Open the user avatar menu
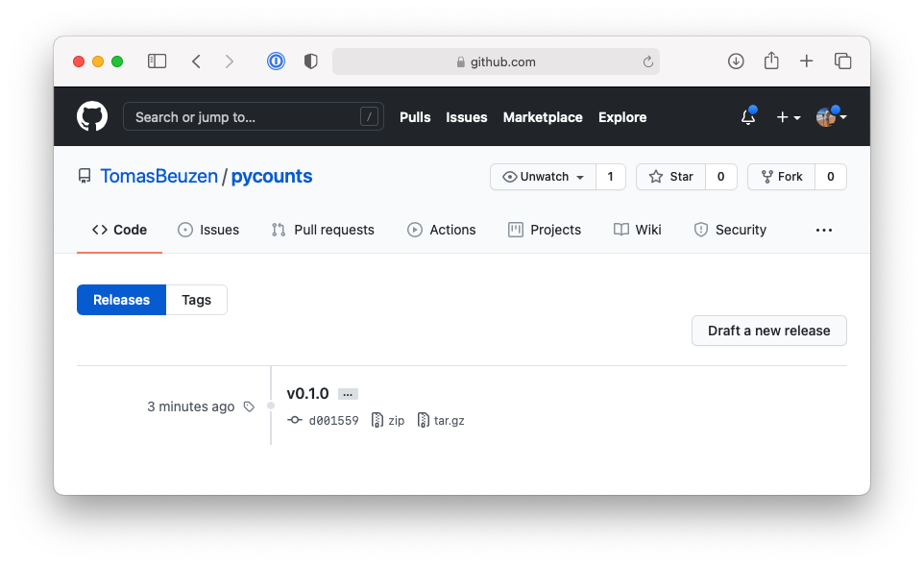 tap(831, 116)
